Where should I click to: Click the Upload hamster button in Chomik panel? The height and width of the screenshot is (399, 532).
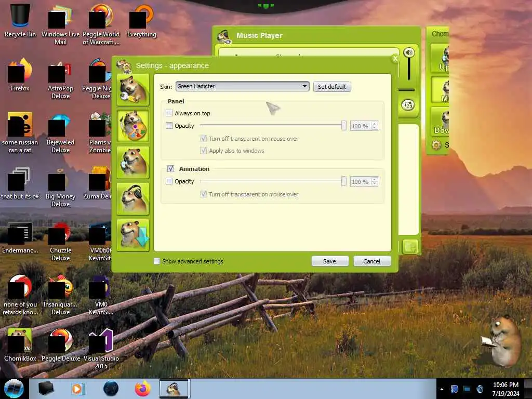pyautogui.click(x=441, y=58)
